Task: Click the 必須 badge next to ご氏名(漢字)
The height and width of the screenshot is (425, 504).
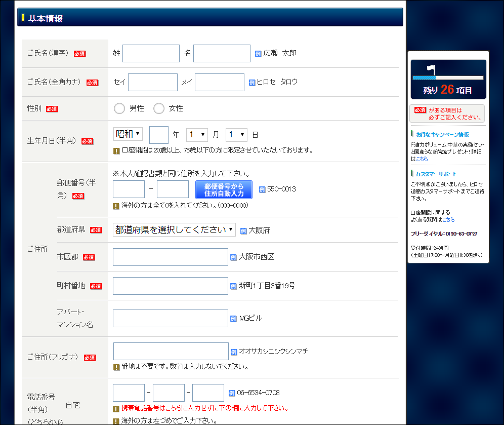Action: pyautogui.click(x=80, y=54)
